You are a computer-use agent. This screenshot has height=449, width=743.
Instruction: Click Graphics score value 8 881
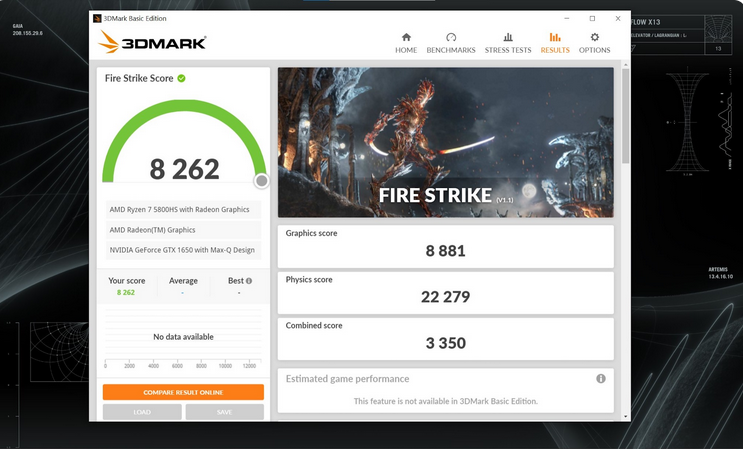pos(445,251)
